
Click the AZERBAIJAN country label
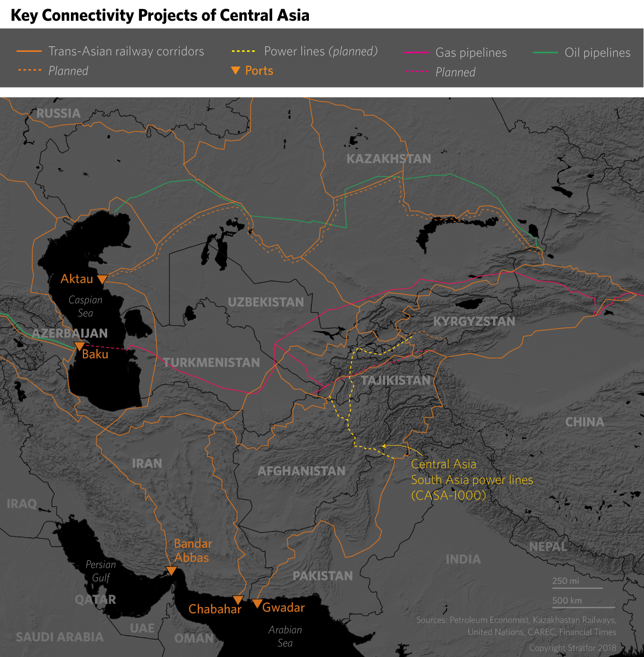70,333
